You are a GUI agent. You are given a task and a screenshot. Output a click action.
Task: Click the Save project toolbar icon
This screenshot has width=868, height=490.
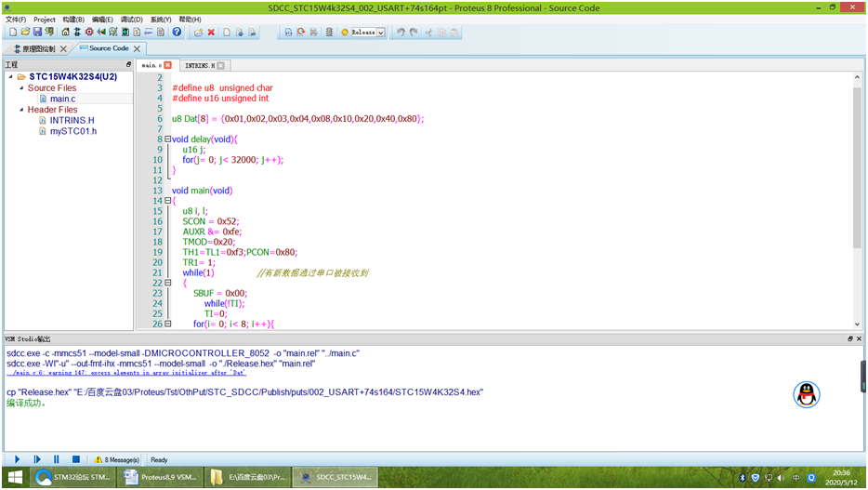pos(37,33)
